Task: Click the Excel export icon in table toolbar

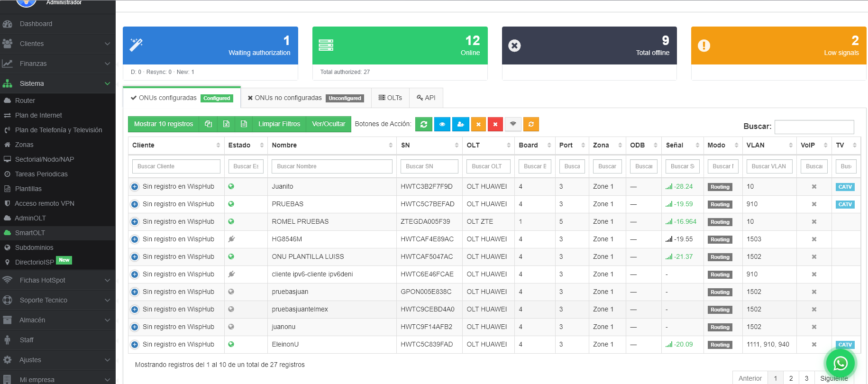Action: point(227,124)
